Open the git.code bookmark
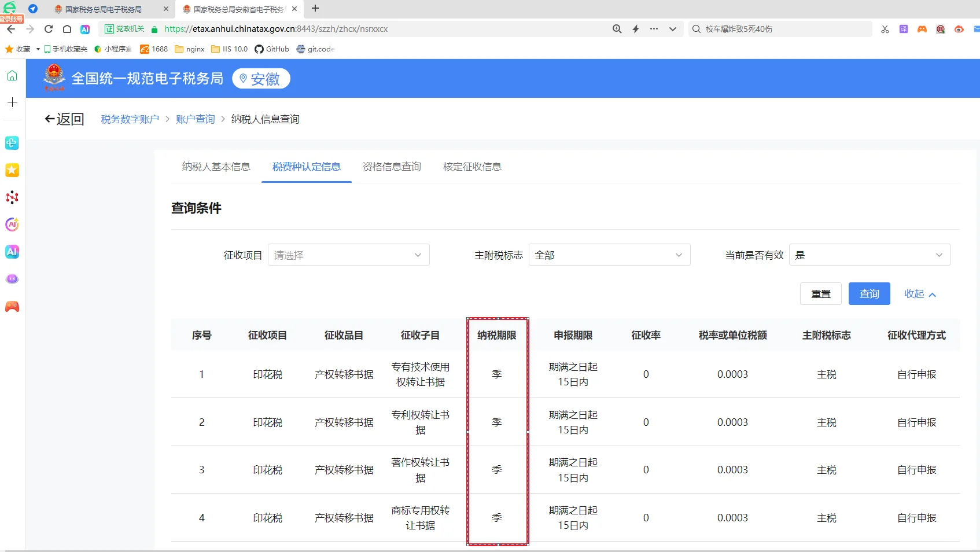The width and height of the screenshot is (980, 552). point(315,49)
